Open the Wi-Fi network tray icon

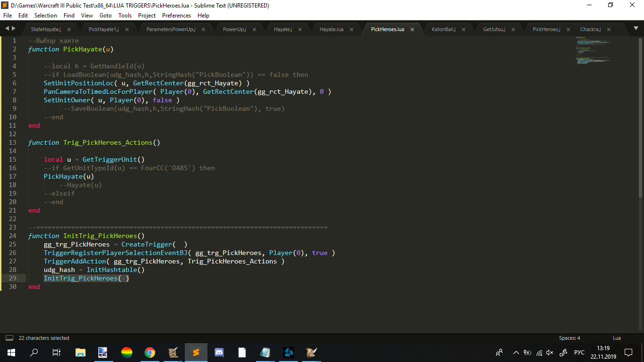click(539, 353)
